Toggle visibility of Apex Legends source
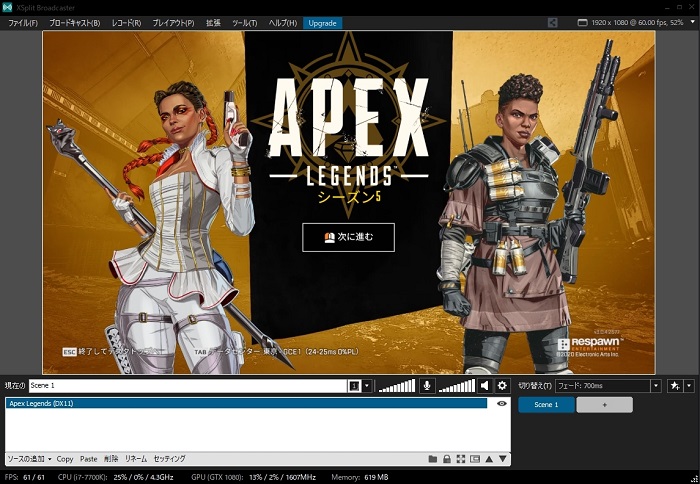Viewport: 700px width, 484px height. (x=501, y=403)
